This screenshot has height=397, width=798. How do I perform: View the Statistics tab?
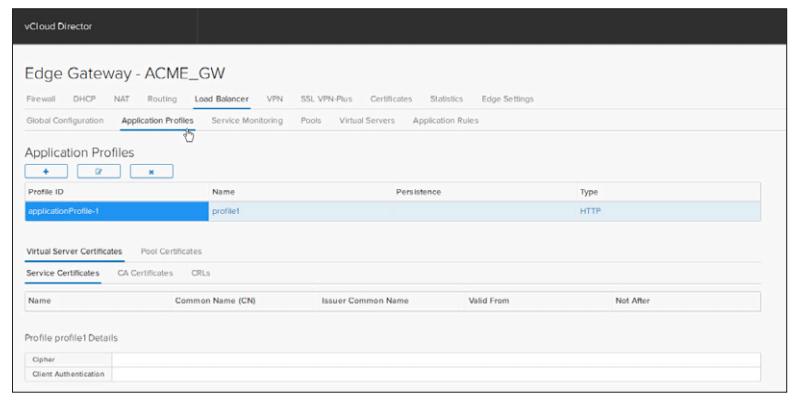coord(446,99)
